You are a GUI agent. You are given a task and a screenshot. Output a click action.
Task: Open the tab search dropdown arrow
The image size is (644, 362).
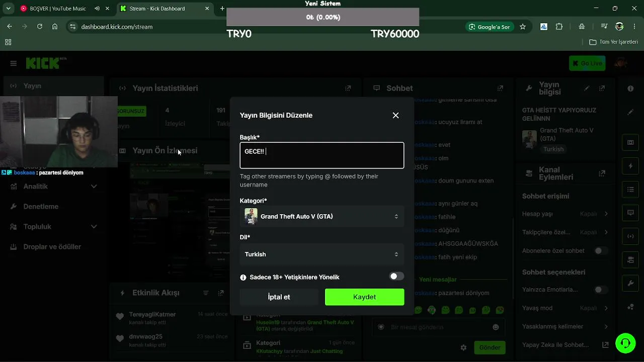[8, 9]
